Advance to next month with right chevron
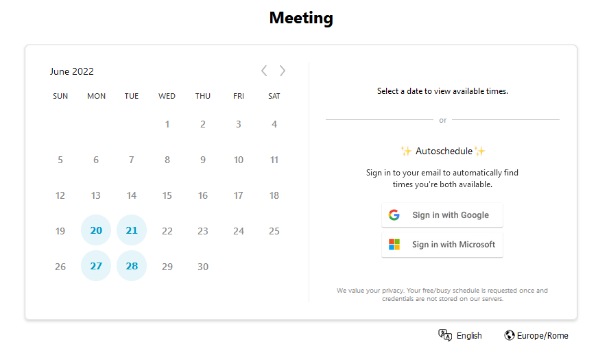Viewport: 609px width, 364px height. click(283, 71)
